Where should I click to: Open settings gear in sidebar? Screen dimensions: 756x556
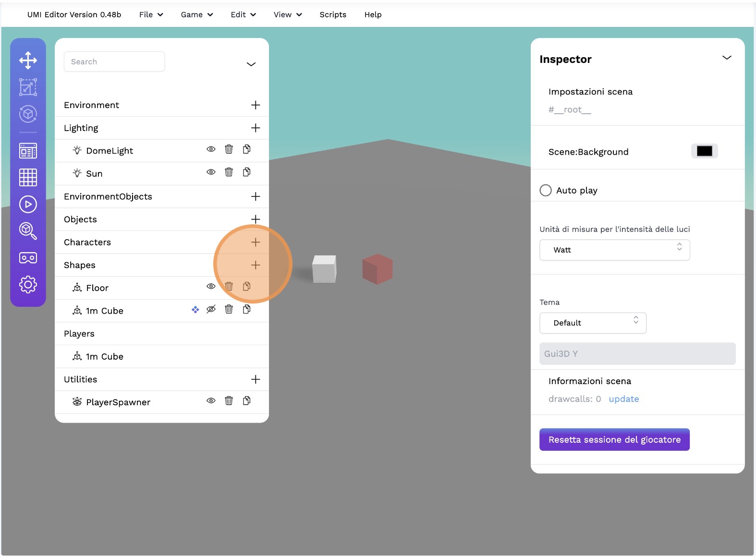tap(28, 285)
